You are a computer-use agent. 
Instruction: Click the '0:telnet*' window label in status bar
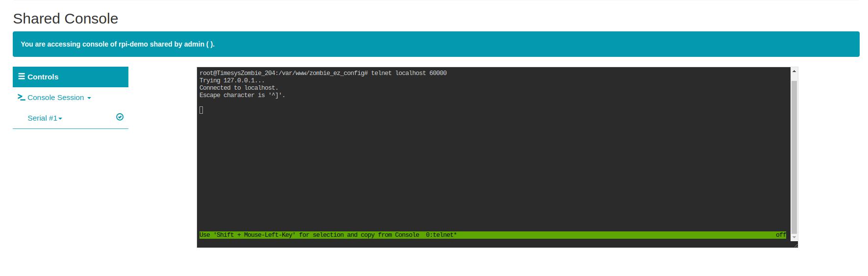click(441, 235)
